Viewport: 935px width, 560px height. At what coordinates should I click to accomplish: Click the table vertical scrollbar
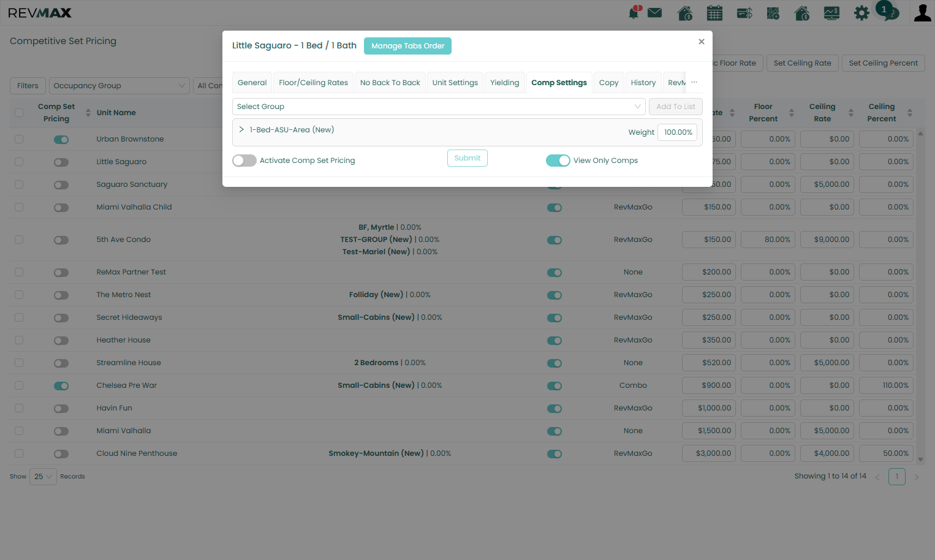(920, 296)
